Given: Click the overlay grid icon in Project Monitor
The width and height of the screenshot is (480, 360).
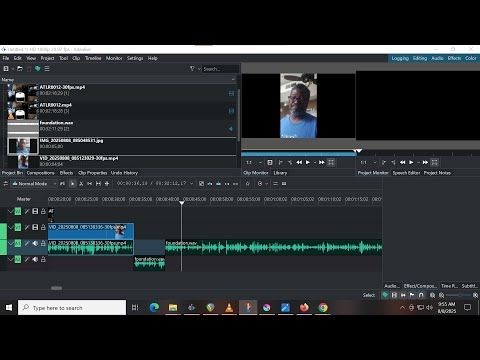Looking at the screenshot, I should [x=435, y=162].
